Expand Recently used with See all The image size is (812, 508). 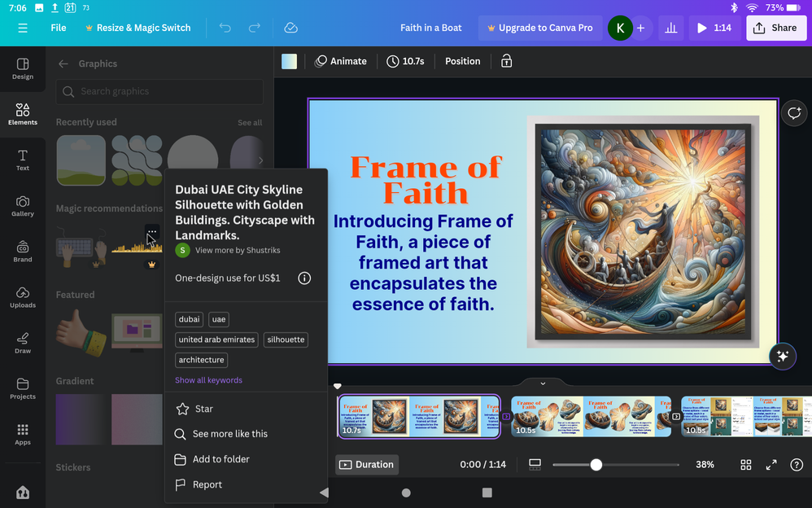250,123
